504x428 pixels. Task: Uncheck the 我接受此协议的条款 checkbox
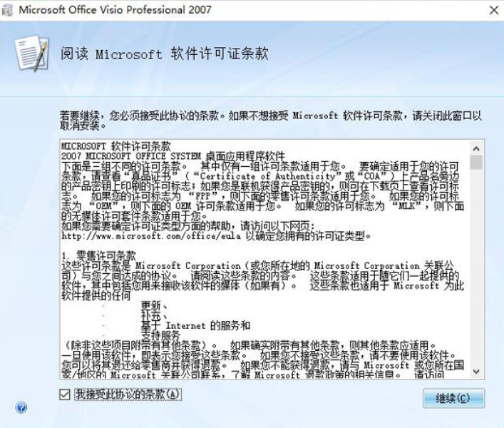coord(65,394)
